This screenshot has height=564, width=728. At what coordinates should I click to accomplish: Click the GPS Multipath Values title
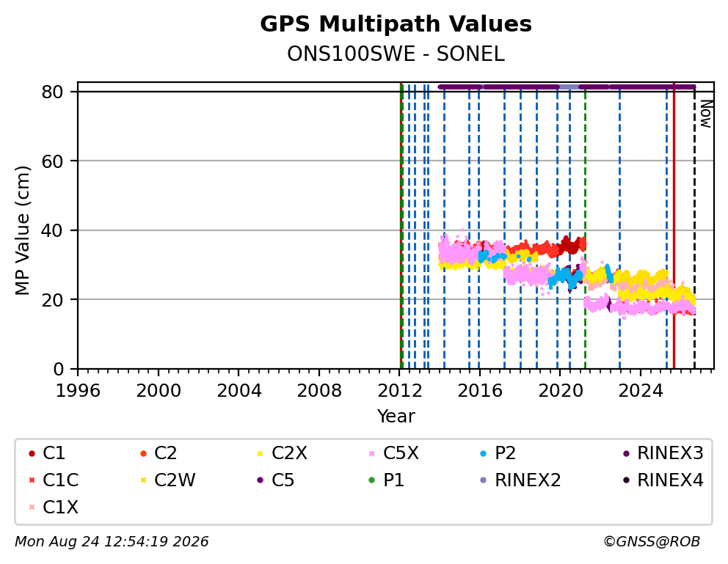(x=396, y=24)
